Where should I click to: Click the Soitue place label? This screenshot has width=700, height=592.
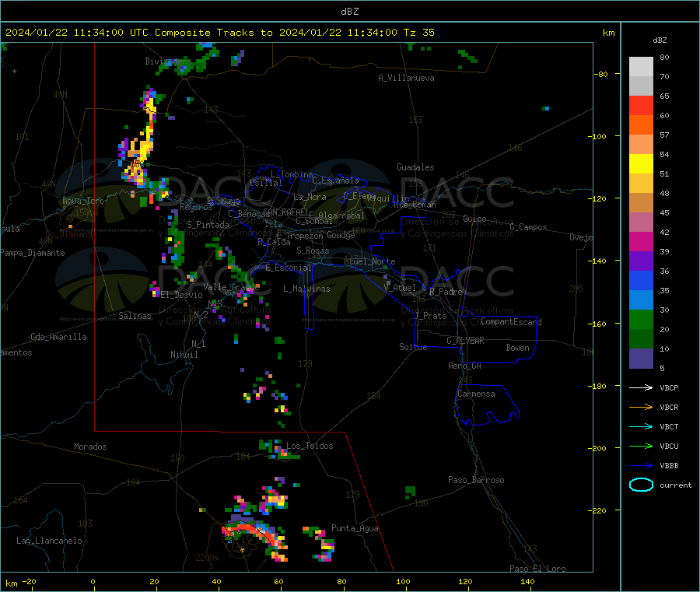point(413,347)
